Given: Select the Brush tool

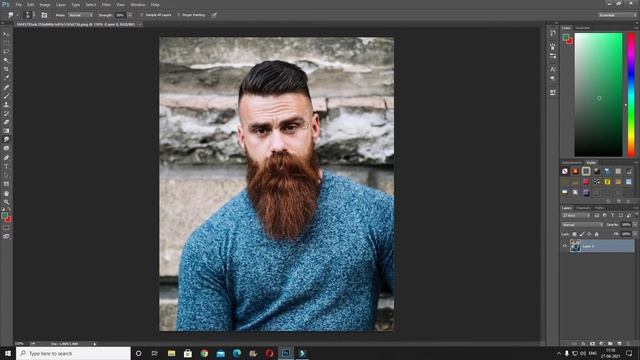Looking at the screenshot, I should pos(6,96).
